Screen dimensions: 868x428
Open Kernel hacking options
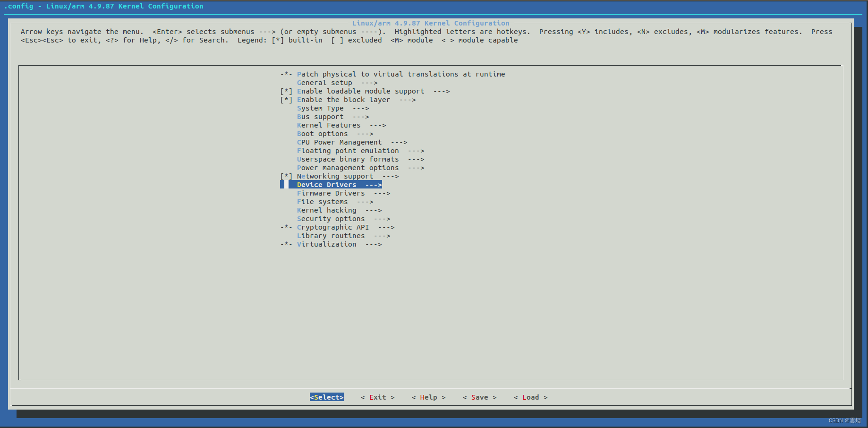pyautogui.click(x=326, y=210)
